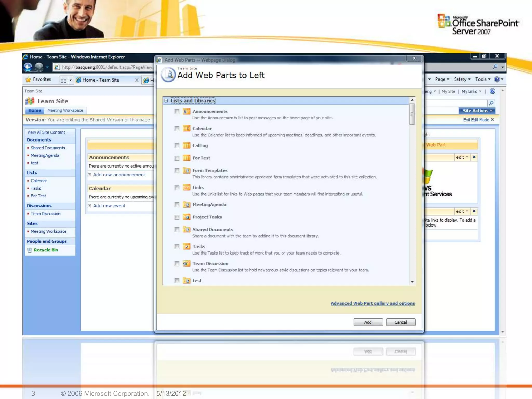This screenshot has height=399, width=532.
Task: Click the browser Back arrow button
Action: (x=28, y=67)
